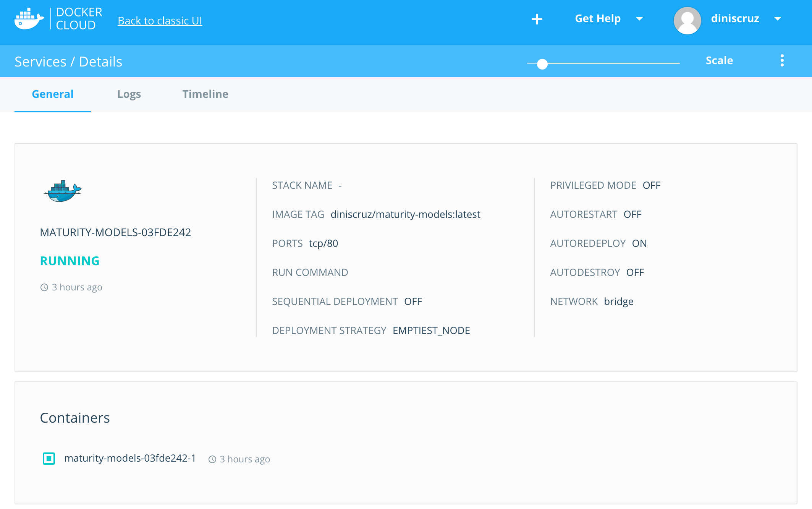
Task: Click the diniscruz user avatar
Action: tap(687, 20)
